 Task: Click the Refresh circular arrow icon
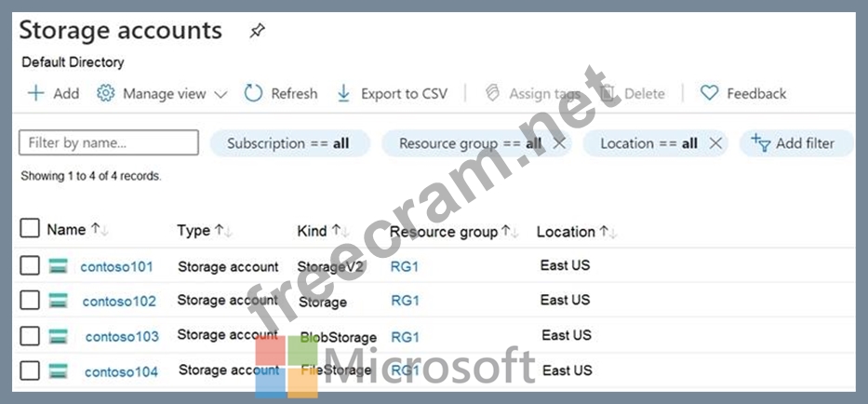(x=253, y=93)
